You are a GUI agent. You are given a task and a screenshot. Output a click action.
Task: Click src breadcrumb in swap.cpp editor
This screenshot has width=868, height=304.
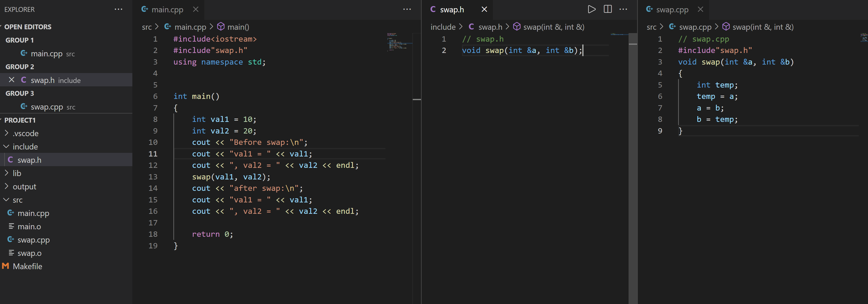coord(651,27)
